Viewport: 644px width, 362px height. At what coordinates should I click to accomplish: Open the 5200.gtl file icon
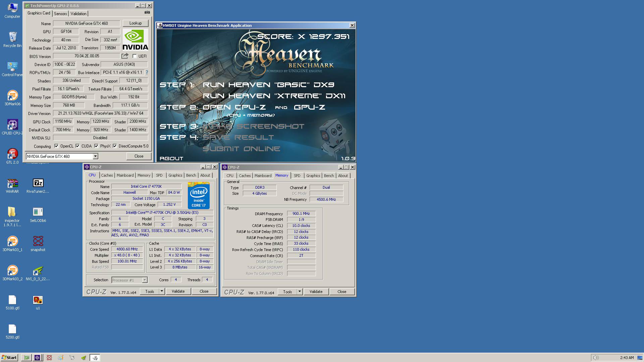point(12,331)
